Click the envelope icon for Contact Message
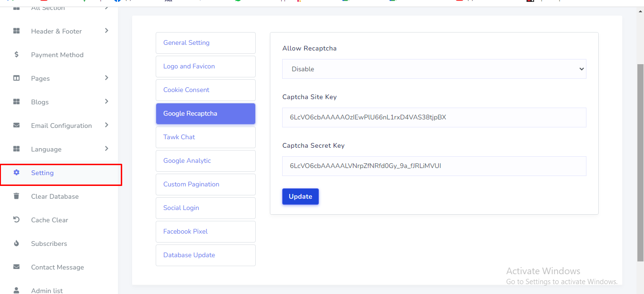Screen dimensions: 644x294 click(x=17, y=267)
